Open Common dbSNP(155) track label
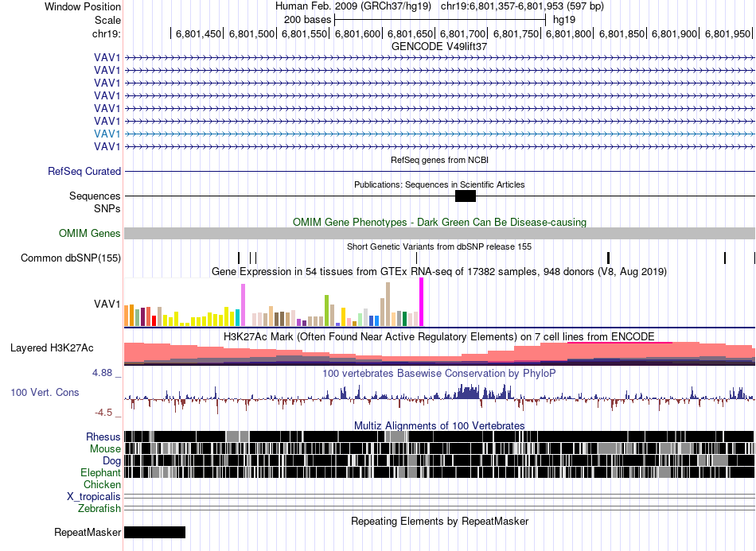The image size is (756, 551). click(71, 258)
